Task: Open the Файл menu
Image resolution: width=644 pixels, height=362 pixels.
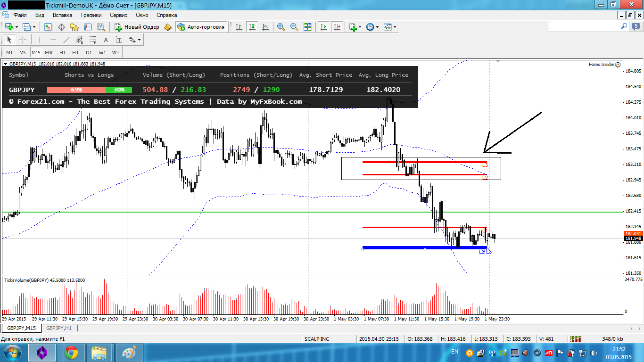Action: pyautogui.click(x=20, y=15)
